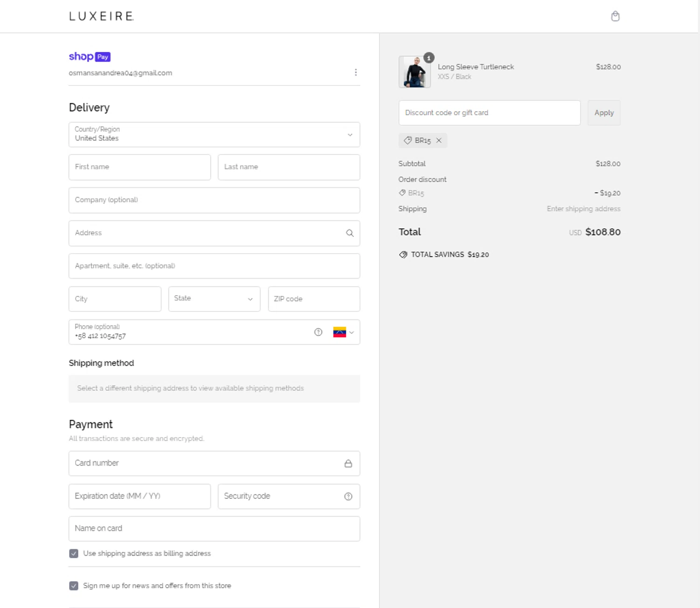Remove the BR15 discount code
700x608 pixels.
(x=439, y=141)
